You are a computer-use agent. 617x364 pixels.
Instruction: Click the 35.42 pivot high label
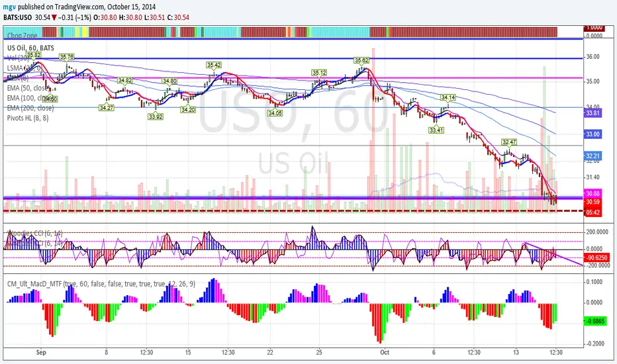pos(214,65)
